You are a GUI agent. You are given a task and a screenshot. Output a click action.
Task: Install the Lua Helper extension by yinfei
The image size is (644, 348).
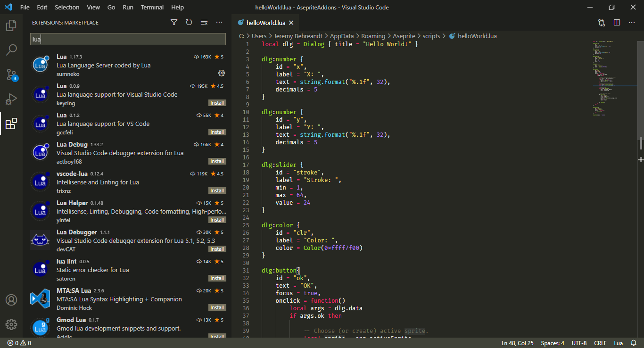[x=217, y=220]
